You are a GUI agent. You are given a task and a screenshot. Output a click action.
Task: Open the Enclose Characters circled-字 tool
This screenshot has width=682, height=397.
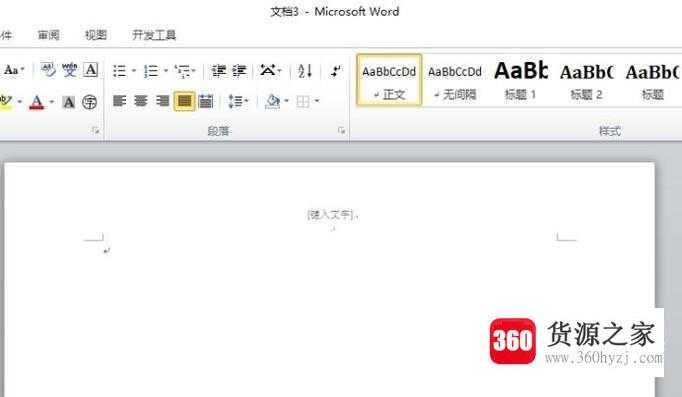[x=90, y=102]
